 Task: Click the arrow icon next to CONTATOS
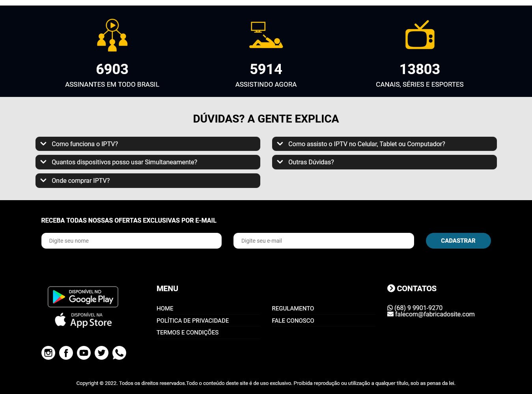pyautogui.click(x=391, y=288)
